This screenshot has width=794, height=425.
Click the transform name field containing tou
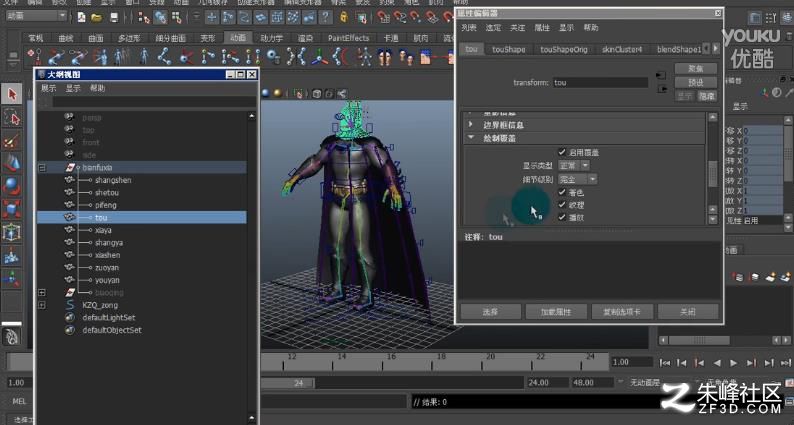[x=600, y=83]
